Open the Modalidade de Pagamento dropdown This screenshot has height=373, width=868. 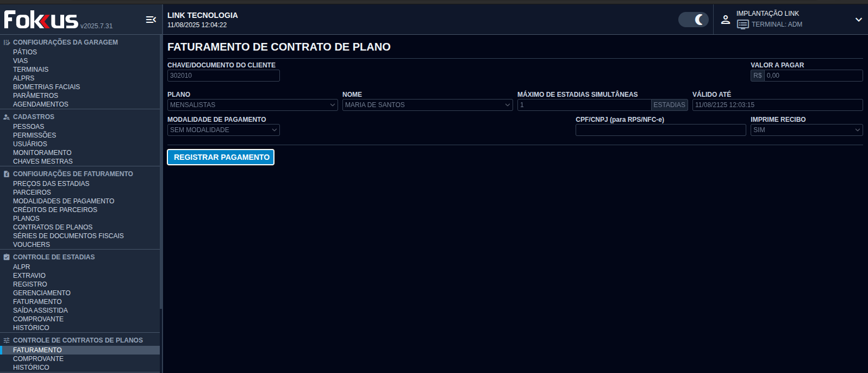pyautogui.click(x=223, y=130)
